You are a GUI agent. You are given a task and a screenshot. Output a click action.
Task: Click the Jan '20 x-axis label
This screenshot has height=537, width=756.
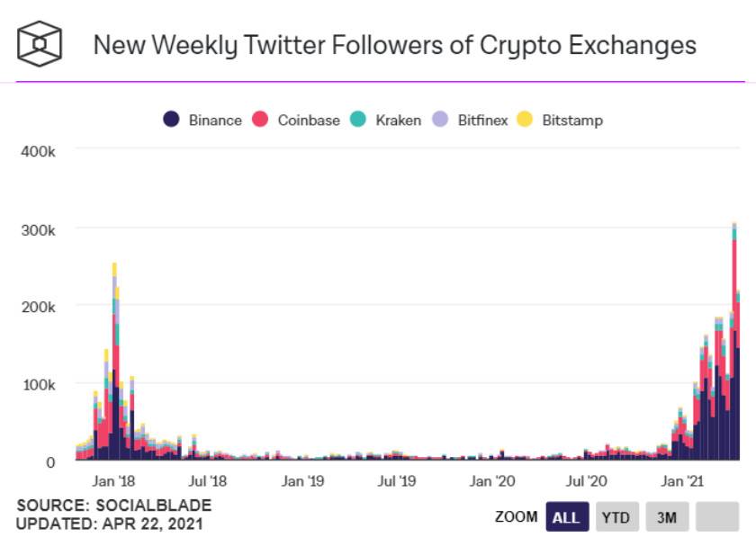[492, 481]
